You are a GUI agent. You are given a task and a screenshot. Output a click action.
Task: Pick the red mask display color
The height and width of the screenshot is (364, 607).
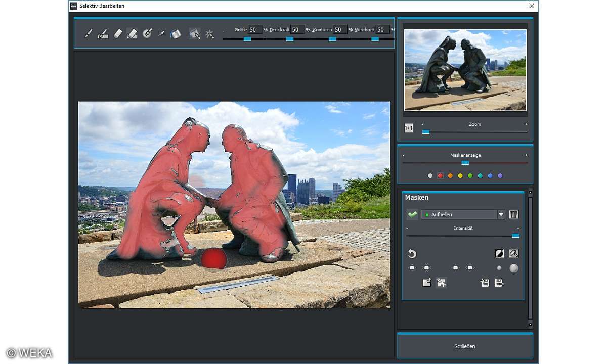[x=440, y=176]
